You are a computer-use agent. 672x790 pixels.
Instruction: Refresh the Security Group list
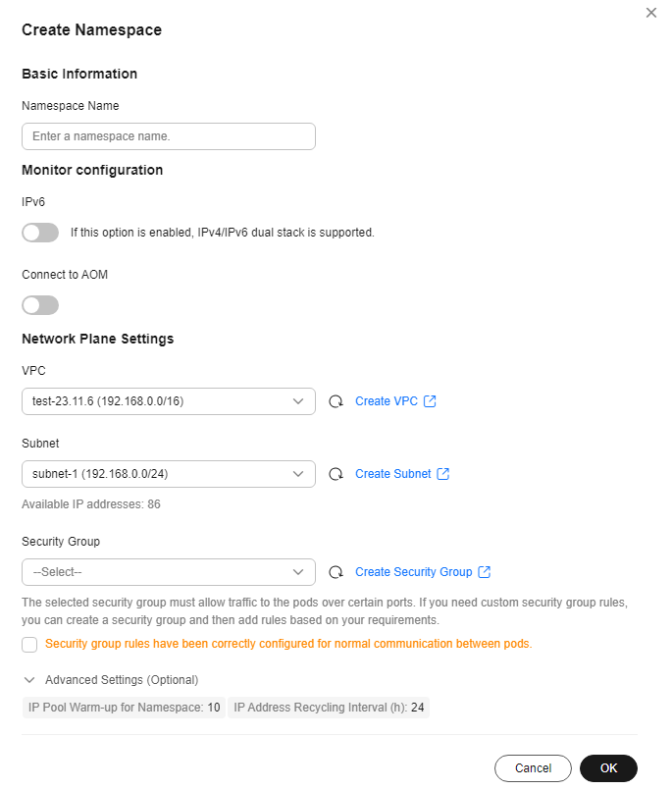336,572
